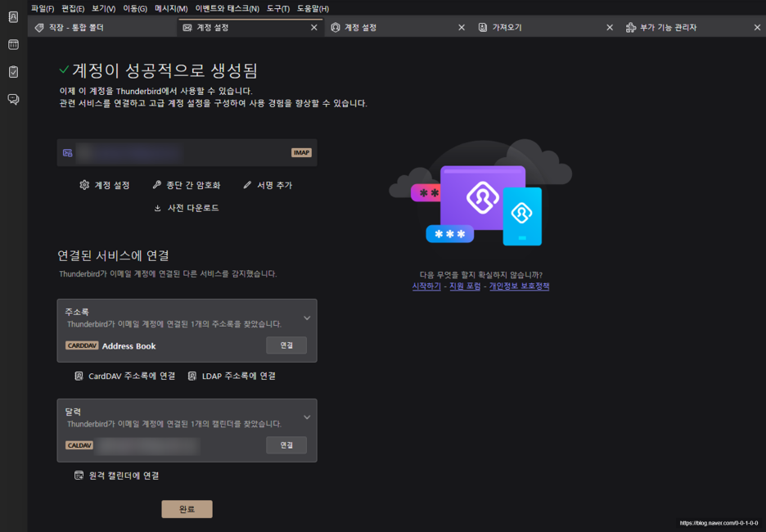766x532 pixels.
Task: Click the tag icon on 직장 - 통합 폴더 tab
Action: (x=39, y=27)
